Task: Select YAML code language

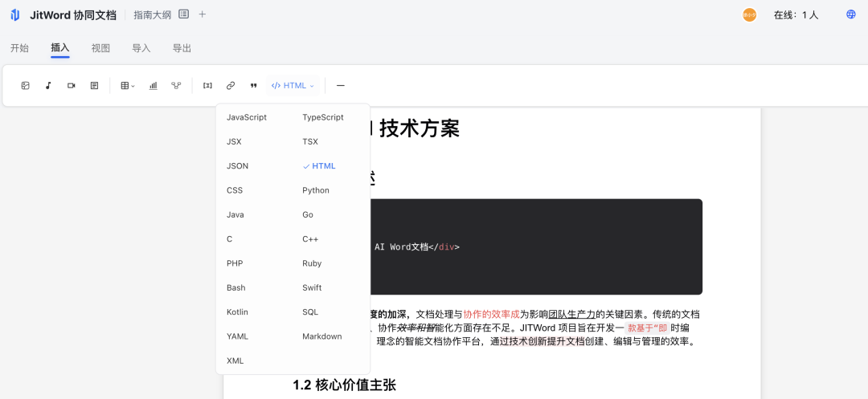Action: point(237,336)
